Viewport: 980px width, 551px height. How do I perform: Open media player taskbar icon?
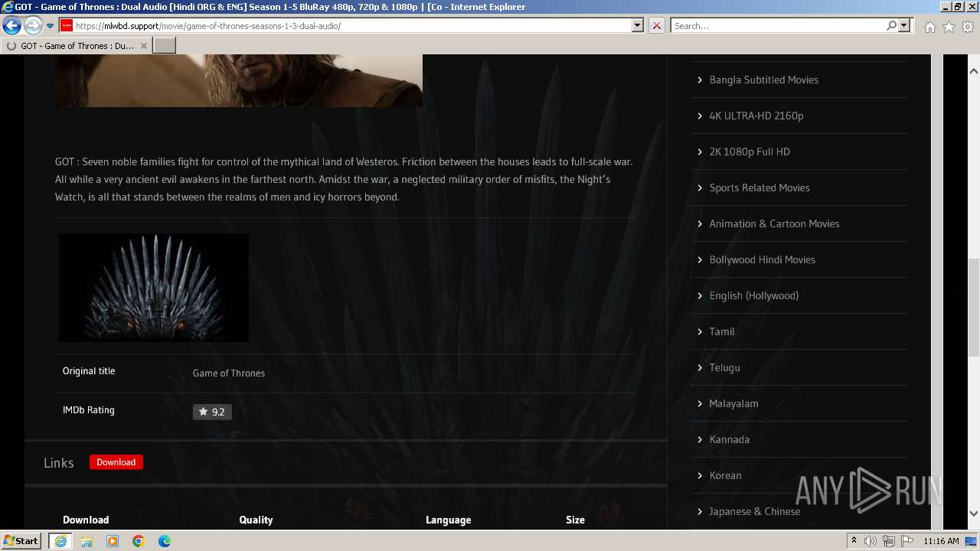click(x=113, y=541)
